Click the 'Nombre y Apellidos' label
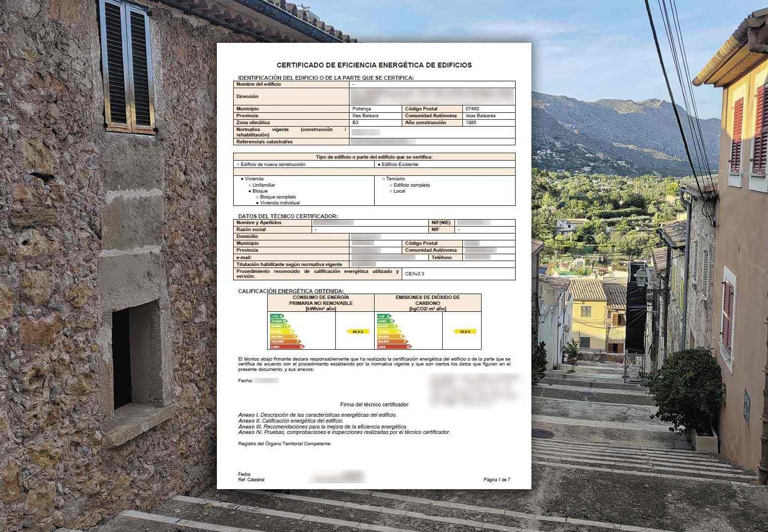This screenshot has height=532, width=768. coord(259,223)
